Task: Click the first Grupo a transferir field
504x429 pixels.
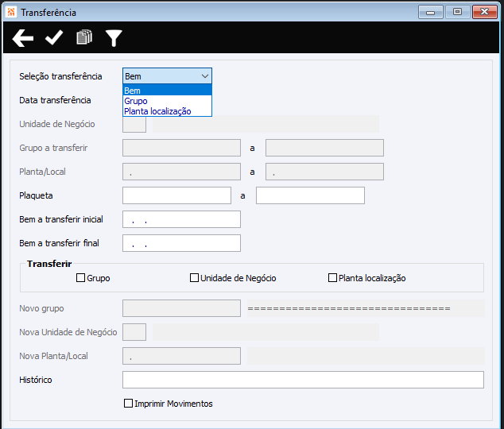Action: point(181,148)
